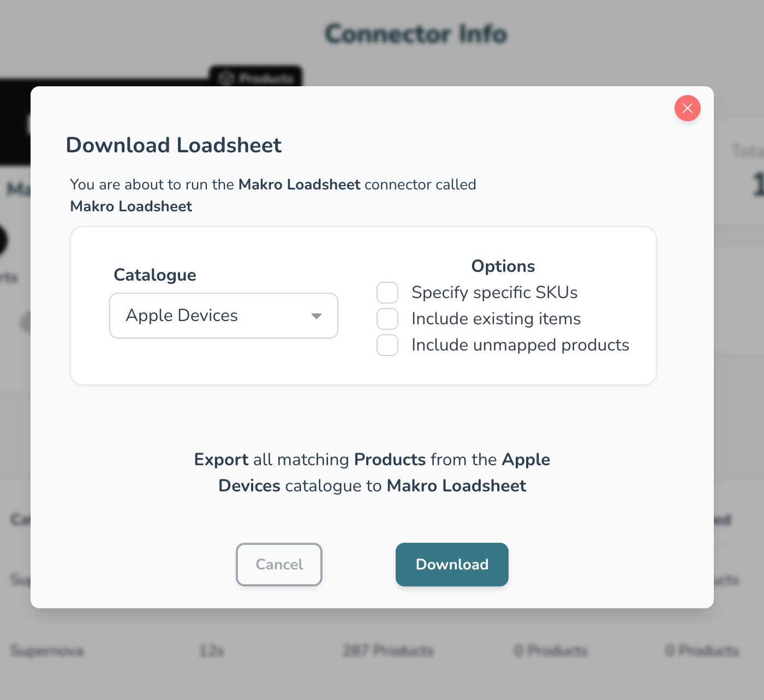Select a catalogue from the Apple Devices selector
This screenshot has height=700, width=764.
(x=224, y=316)
